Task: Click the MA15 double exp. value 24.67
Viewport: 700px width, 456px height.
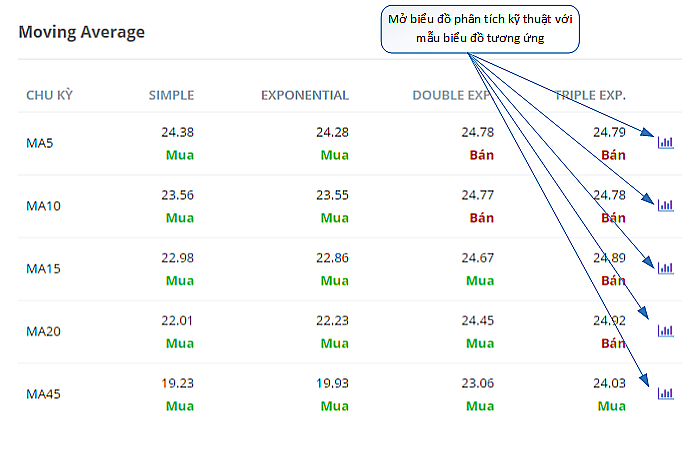Action: (x=478, y=258)
